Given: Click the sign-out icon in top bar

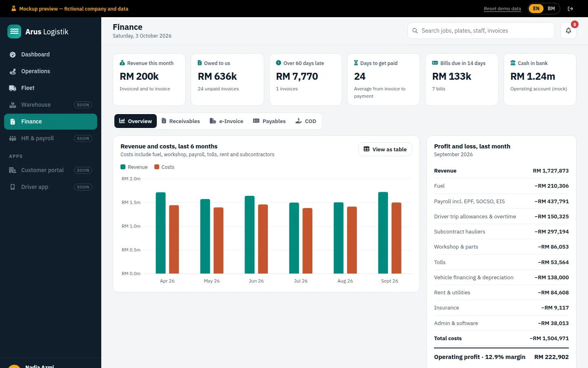Looking at the screenshot, I should point(570,9).
